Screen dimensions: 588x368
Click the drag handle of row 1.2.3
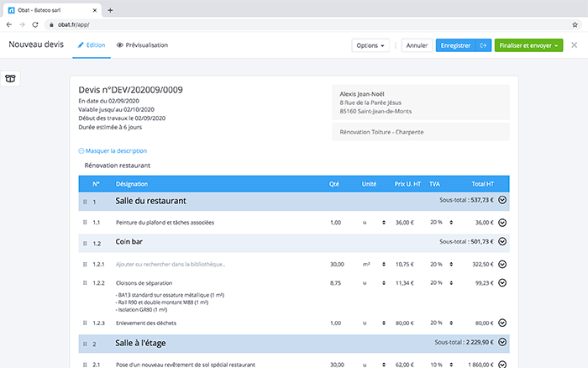(x=85, y=323)
